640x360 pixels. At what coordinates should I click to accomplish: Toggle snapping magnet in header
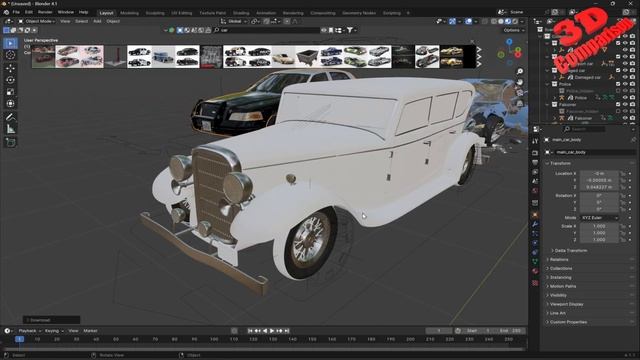(267, 21)
